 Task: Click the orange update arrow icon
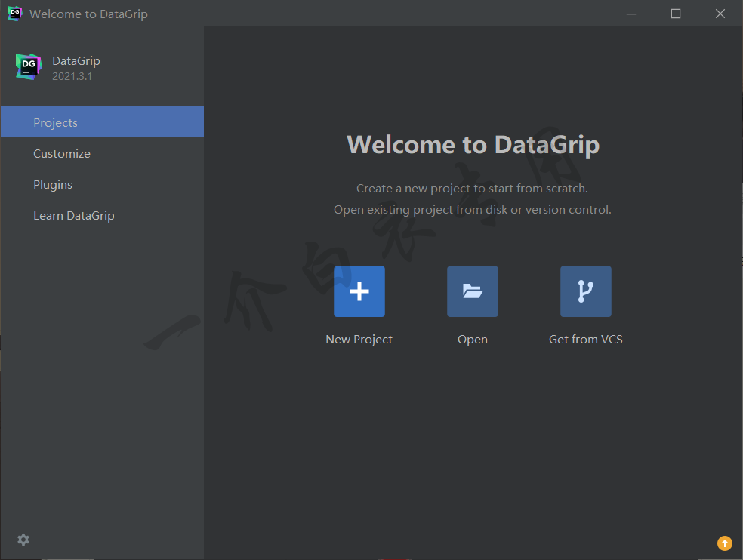(x=725, y=543)
